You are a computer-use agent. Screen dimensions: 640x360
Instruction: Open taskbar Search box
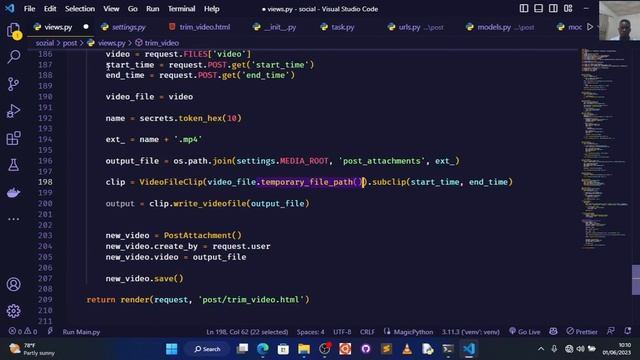point(207,349)
